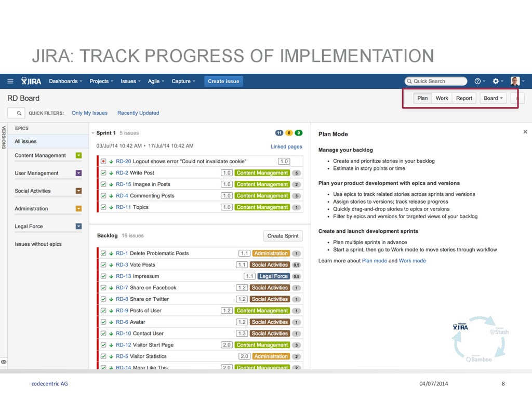532x399 pixels.
Task: Click the blue 11 not-started count badge
Action: (279, 133)
